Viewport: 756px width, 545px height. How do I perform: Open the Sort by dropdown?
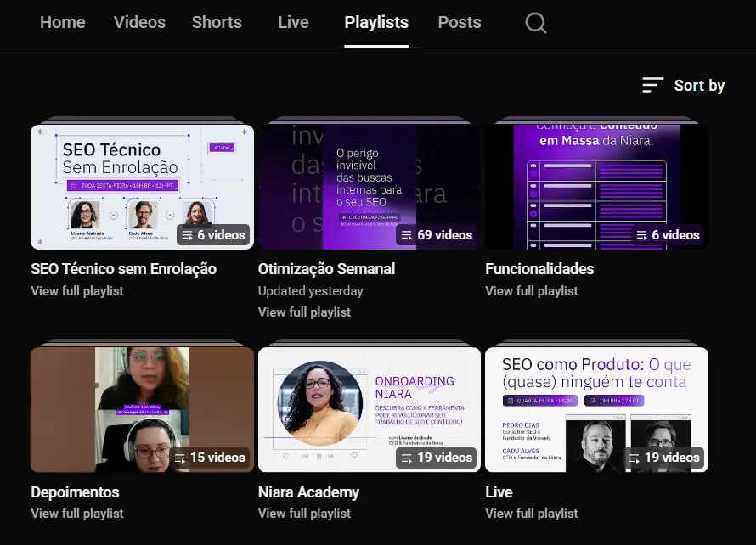click(684, 85)
